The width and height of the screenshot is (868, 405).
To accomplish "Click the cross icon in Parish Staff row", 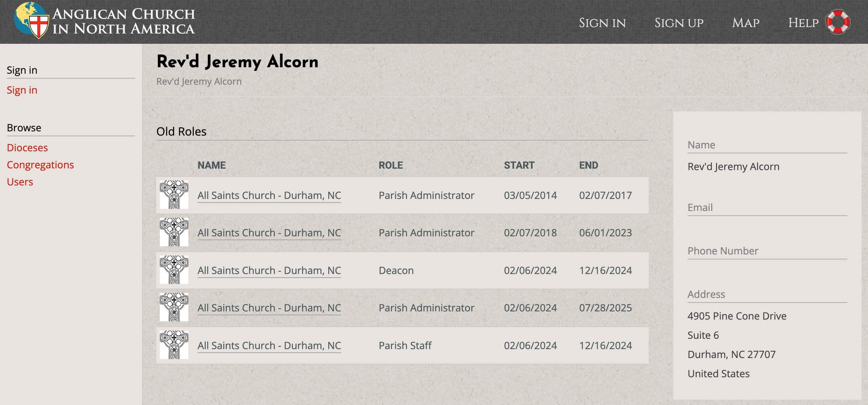I will pos(174,345).
